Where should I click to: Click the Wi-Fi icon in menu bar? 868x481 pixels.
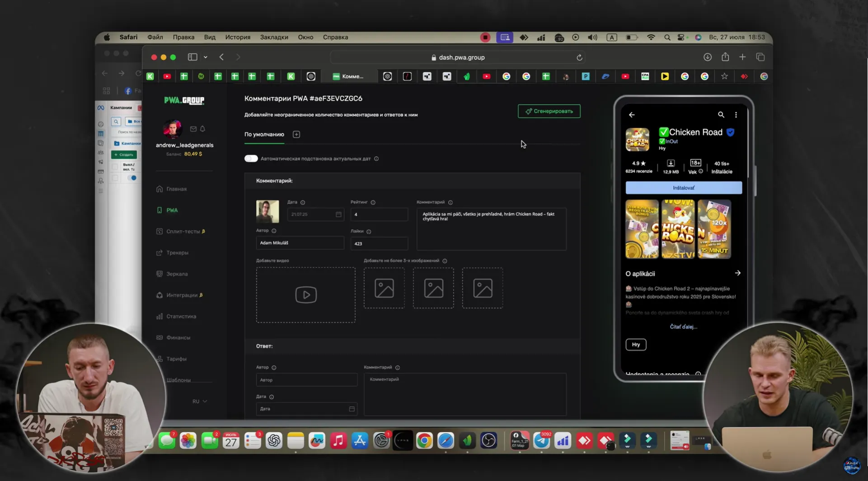pyautogui.click(x=651, y=37)
